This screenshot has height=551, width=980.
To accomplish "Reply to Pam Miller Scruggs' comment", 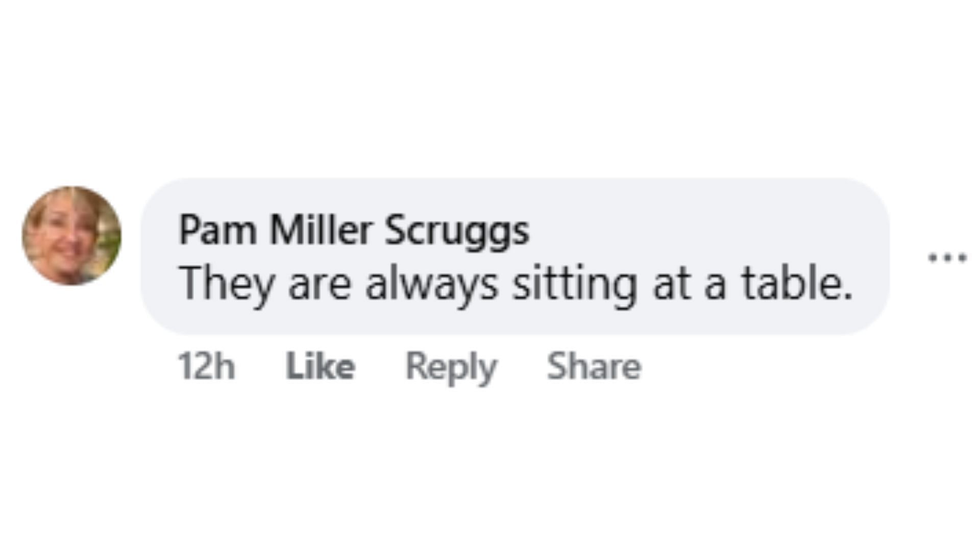I will pyautogui.click(x=451, y=366).
